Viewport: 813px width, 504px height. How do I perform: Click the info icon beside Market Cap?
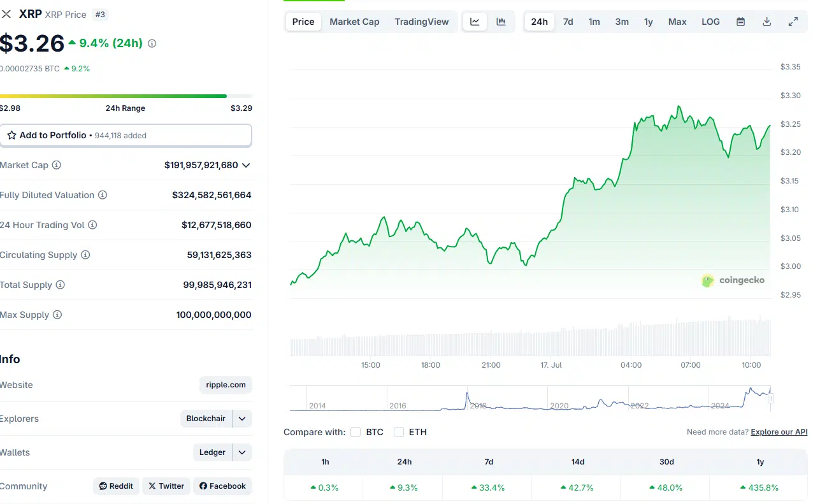pyautogui.click(x=57, y=165)
